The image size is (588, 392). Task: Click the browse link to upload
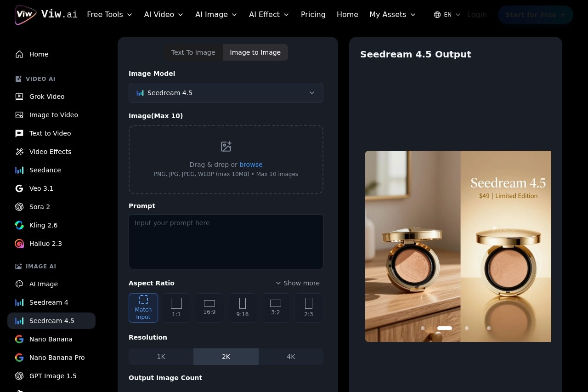pyautogui.click(x=251, y=165)
